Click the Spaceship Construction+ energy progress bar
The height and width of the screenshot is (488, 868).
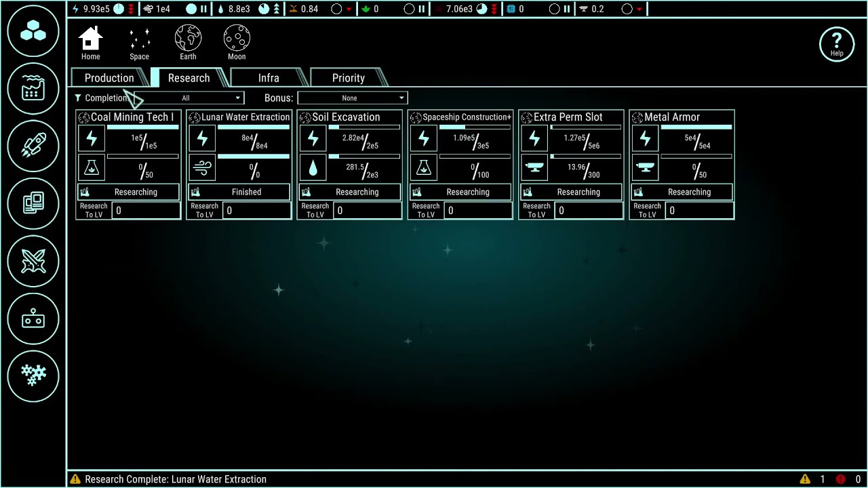pyautogui.click(x=475, y=127)
